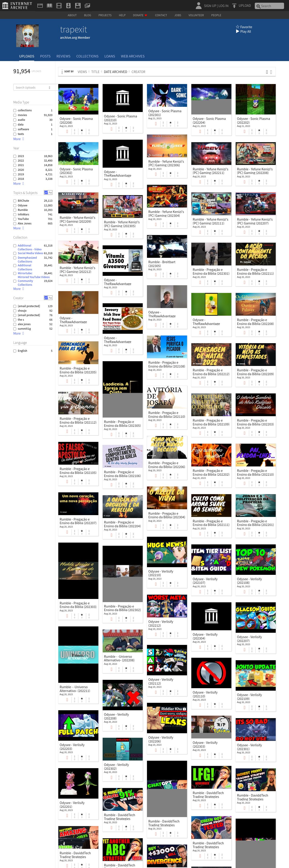Click star icon on Sonic Plasma (202202) card
This screenshot has width=289, height=868.
click(x=259, y=130)
